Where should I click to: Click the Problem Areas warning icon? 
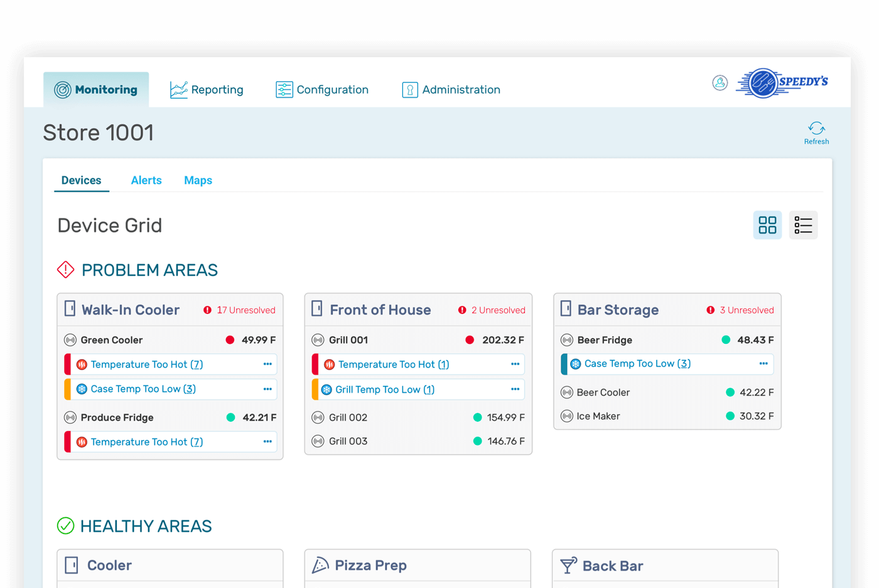[66, 270]
